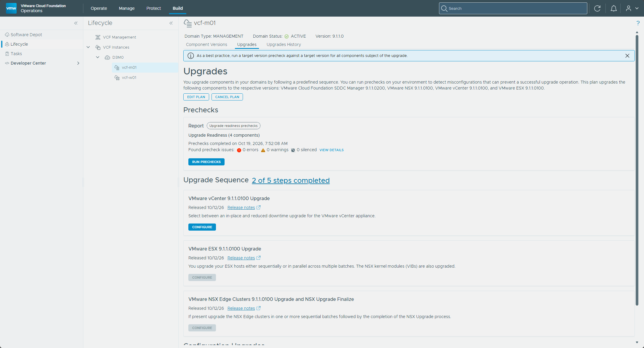Click the Build menu item

(178, 8)
